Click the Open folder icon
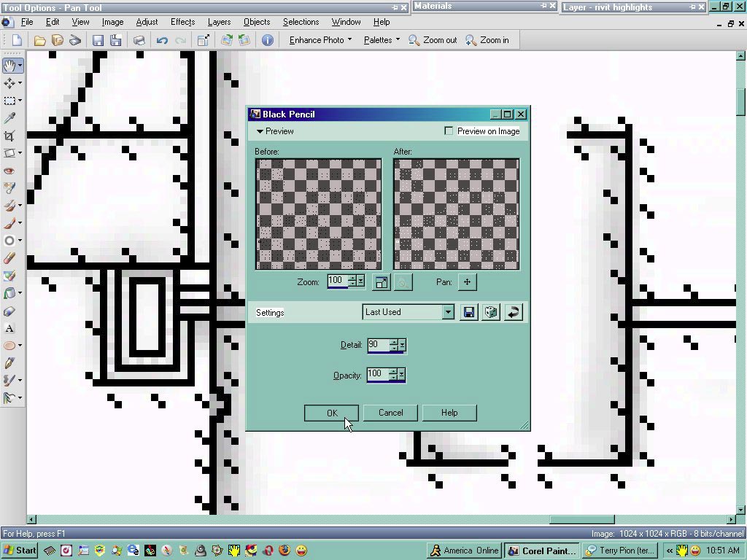The image size is (747, 560). pyautogui.click(x=39, y=41)
